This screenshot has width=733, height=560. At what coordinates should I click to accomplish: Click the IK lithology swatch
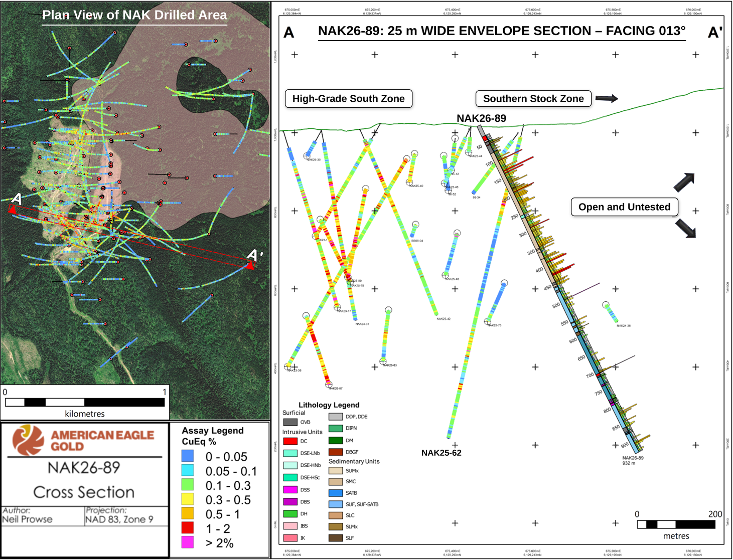(290, 538)
